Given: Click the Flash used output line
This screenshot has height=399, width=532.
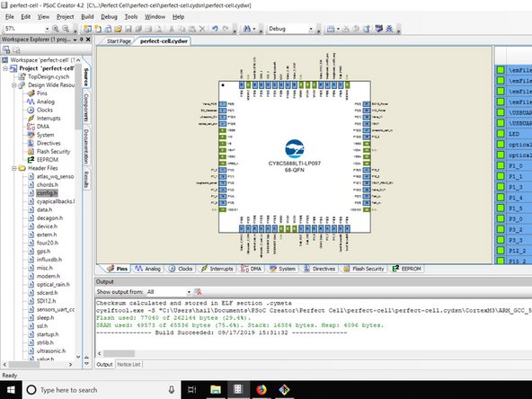Looking at the screenshot, I should [173, 318].
